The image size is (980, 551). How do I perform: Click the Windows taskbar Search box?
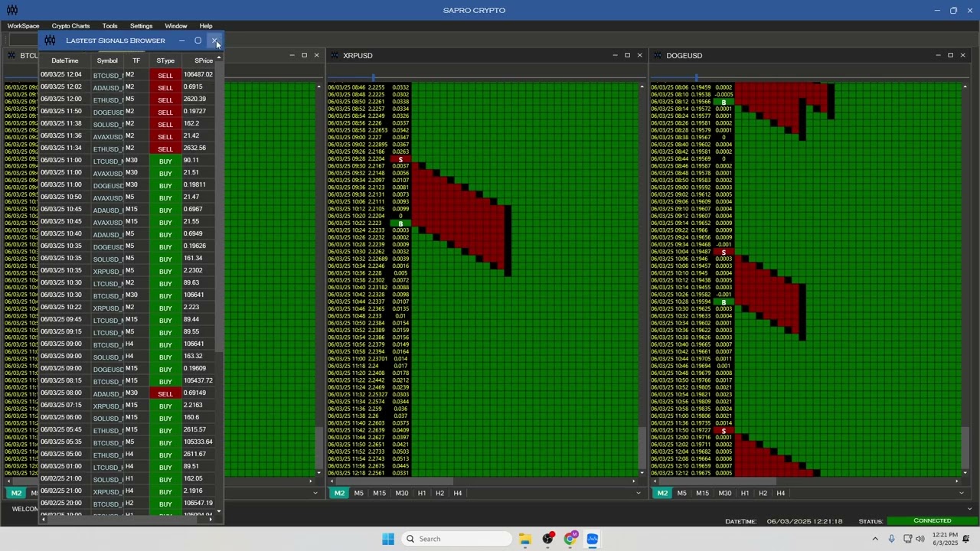[x=457, y=539]
